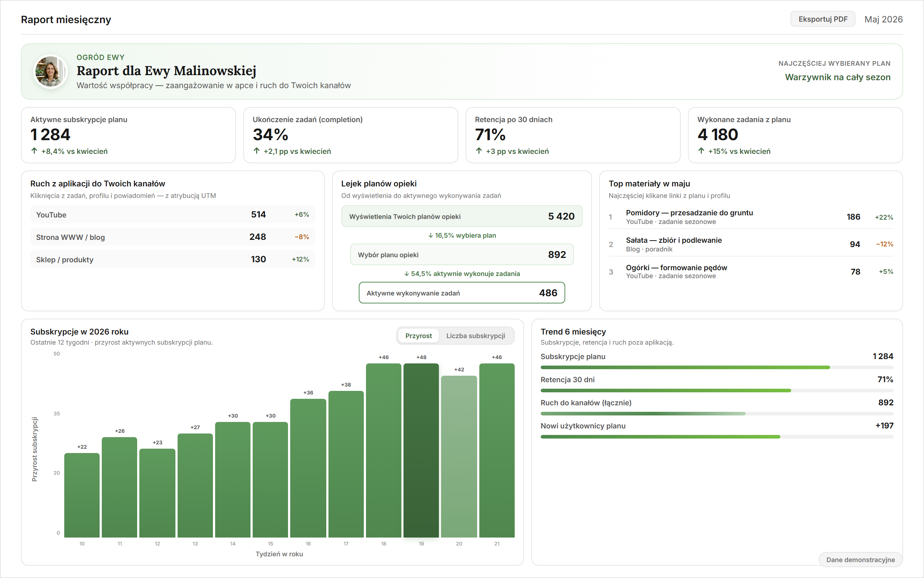Click the week 13 bar showing +27

[195, 486]
